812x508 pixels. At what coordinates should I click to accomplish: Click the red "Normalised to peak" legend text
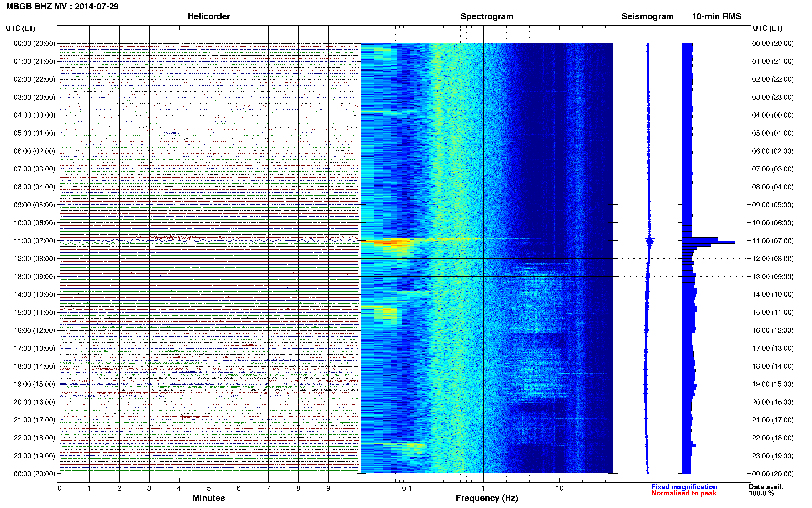pyautogui.click(x=684, y=494)
